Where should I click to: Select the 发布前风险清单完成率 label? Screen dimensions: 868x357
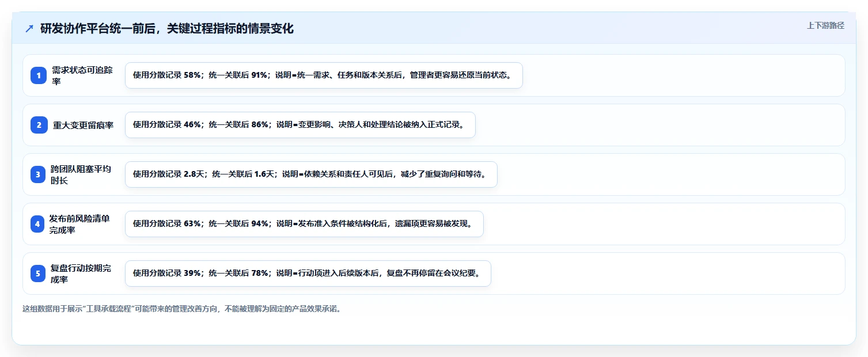[x=80, y=224]
